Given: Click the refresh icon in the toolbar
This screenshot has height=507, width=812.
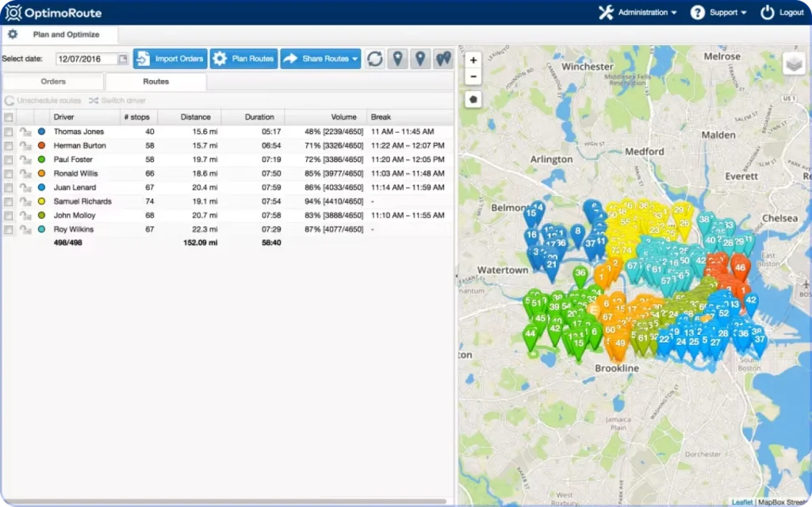Looking at the screenshot, I should click(375, 59).
